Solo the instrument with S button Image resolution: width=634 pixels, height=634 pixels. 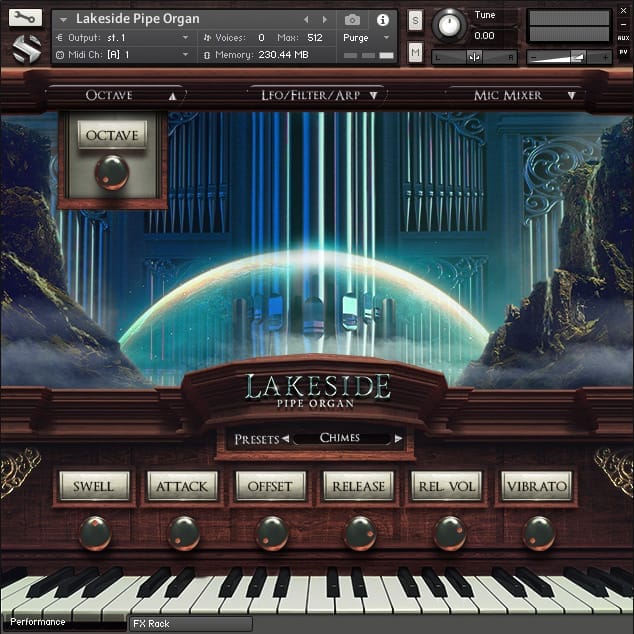(x=415, y=20)
